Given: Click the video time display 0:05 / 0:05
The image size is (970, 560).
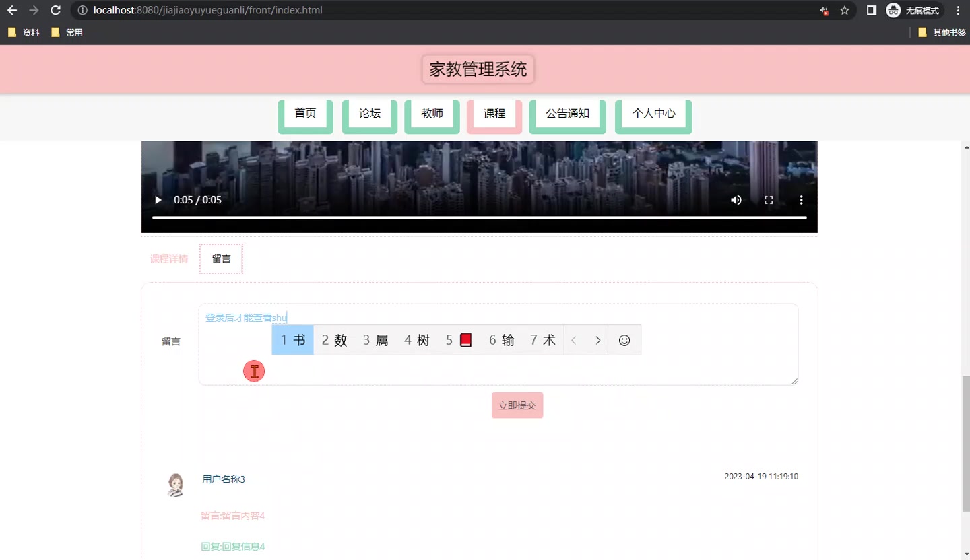Looking at the screenshot, I should coord(197,200).
